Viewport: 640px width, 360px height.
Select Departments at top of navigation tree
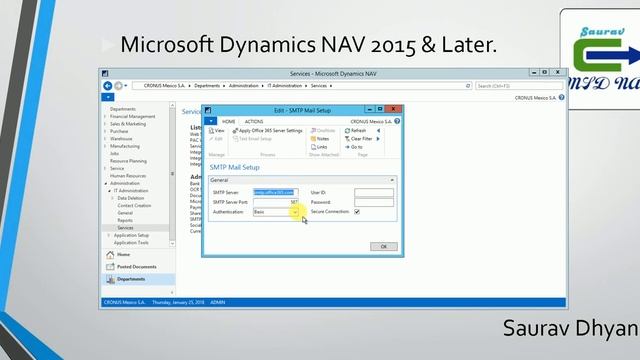tap(122, 109)
